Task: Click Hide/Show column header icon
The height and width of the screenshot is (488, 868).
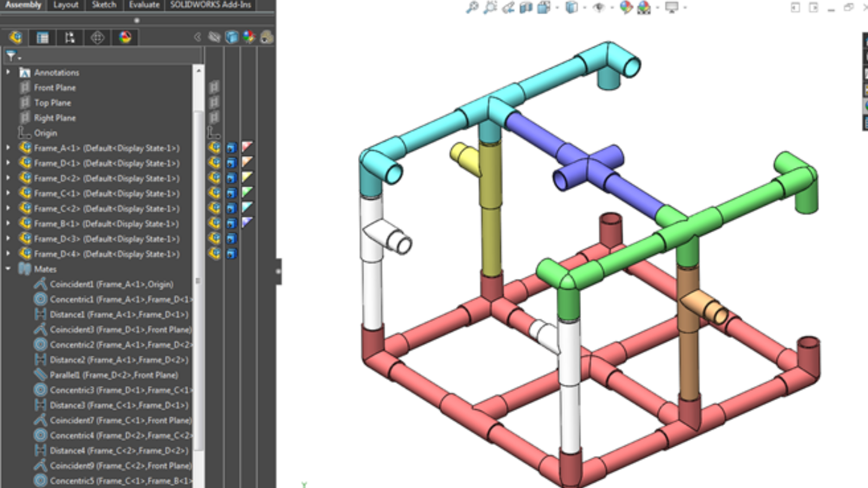Action: (x=214, y=37)
